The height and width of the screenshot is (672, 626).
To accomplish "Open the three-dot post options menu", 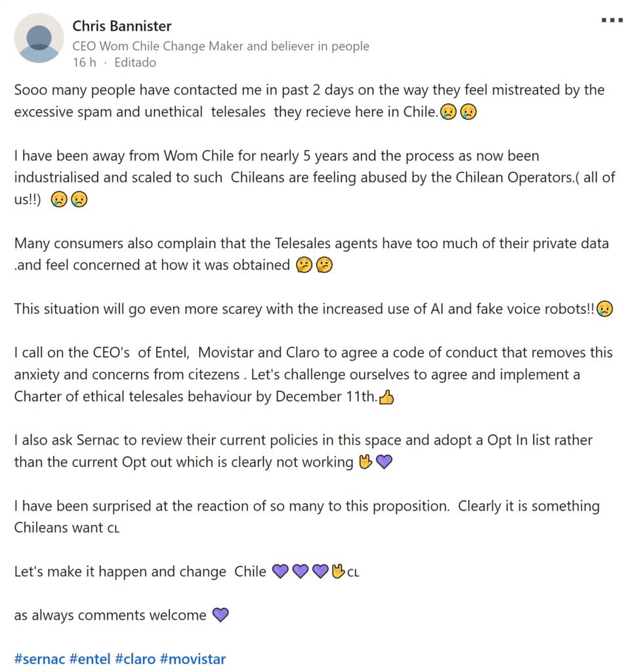I will pos(612,20).
